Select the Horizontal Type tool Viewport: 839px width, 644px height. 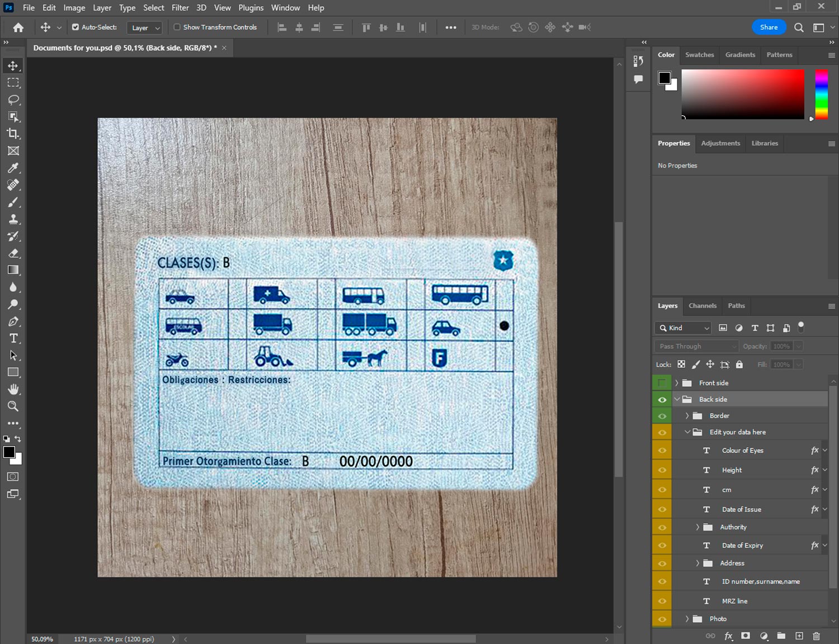(13, 338)
